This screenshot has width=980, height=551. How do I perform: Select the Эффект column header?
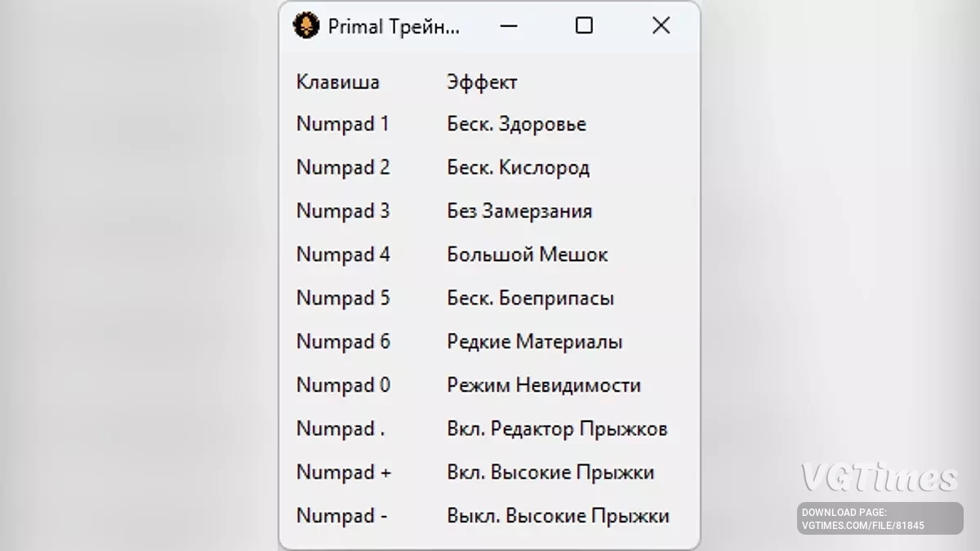482,82
